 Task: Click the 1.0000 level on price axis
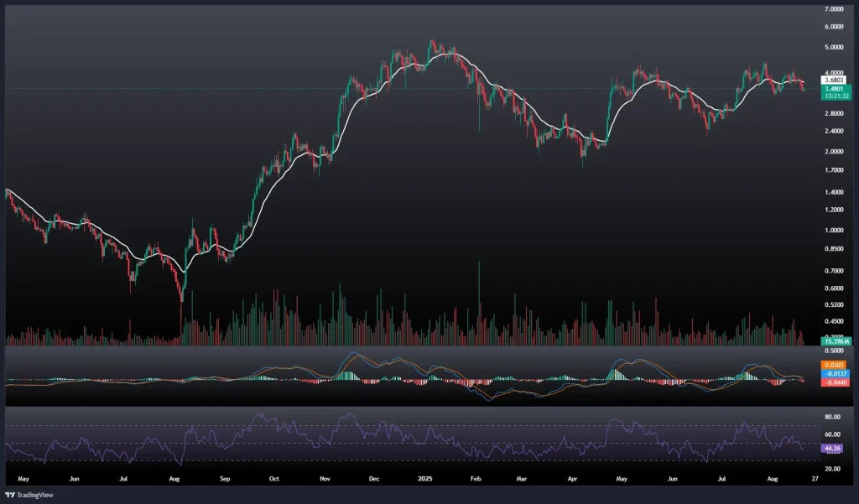click(835, 231)
